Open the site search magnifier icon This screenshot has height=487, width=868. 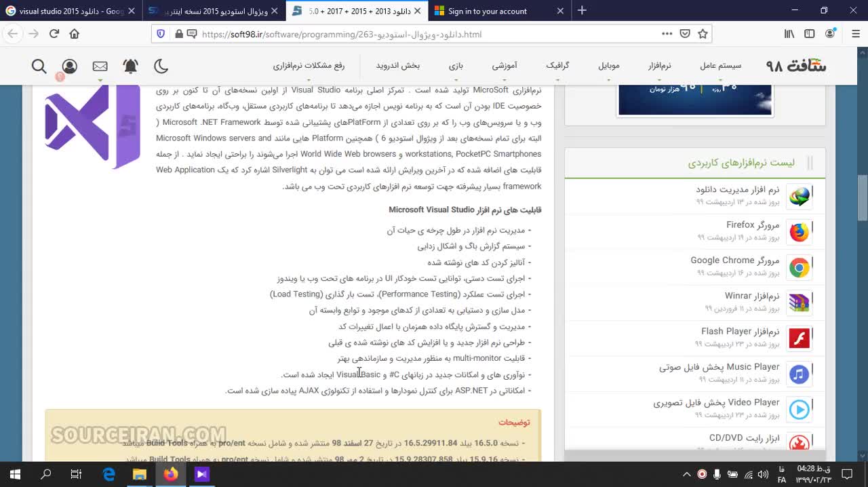pyautogui.click(x=39, y=66)
